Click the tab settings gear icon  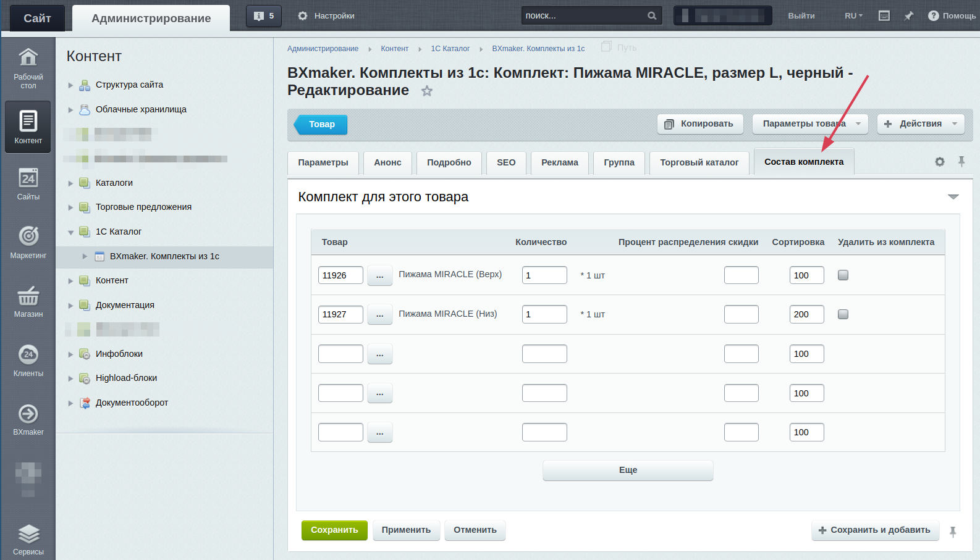pos(940,162)
